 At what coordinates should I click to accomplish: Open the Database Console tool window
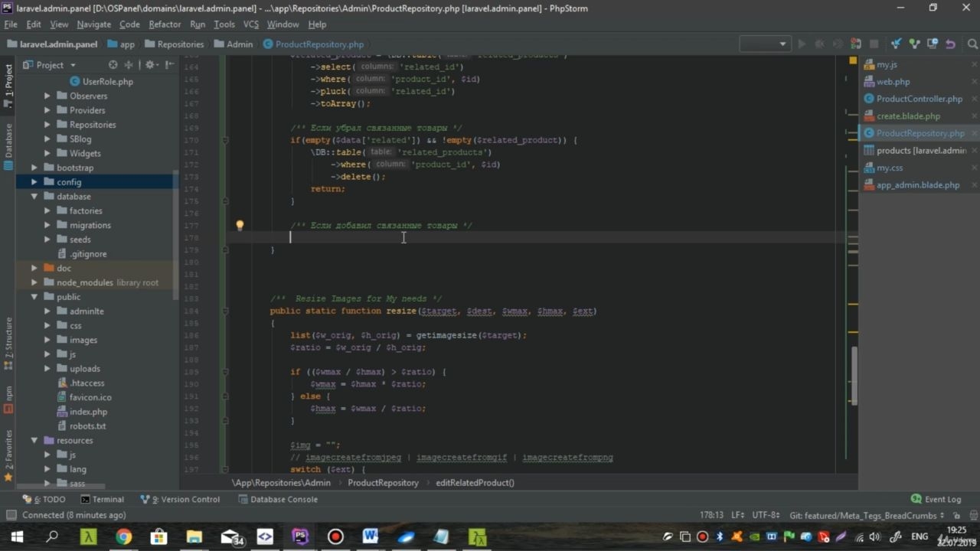click(278, 499)
